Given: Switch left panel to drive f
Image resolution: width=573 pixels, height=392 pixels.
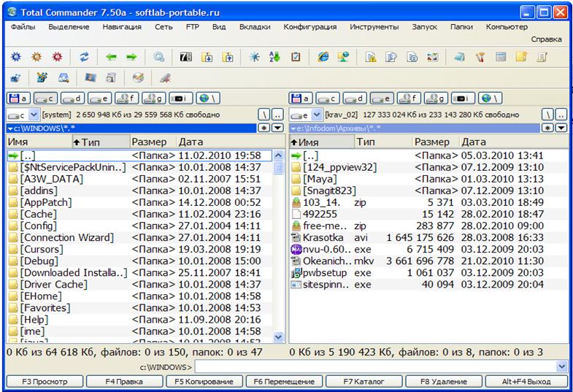Looking at the screenshot, I should click(127, 99).
